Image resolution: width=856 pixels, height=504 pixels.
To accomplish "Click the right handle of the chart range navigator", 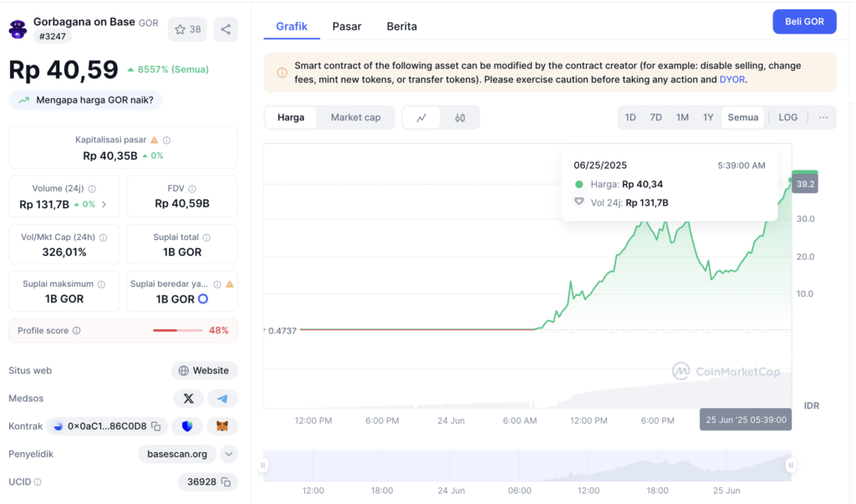I will [791, 466].
